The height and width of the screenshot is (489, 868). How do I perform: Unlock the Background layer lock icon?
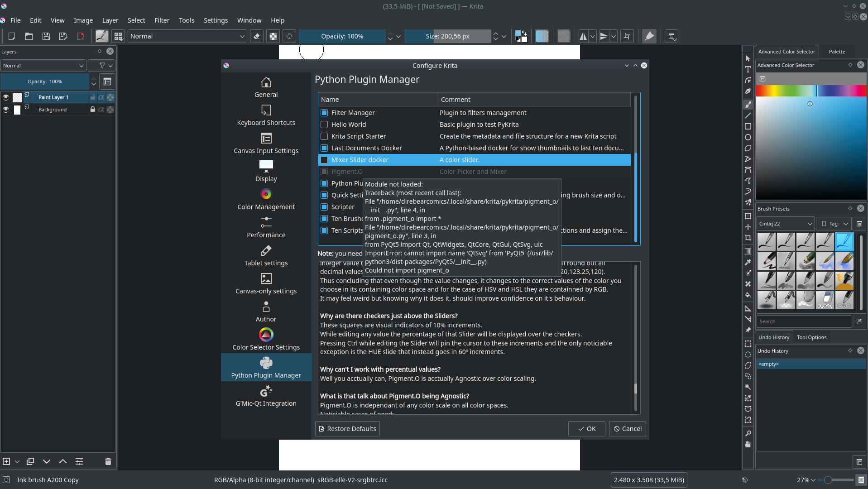(x=93, y=110)
